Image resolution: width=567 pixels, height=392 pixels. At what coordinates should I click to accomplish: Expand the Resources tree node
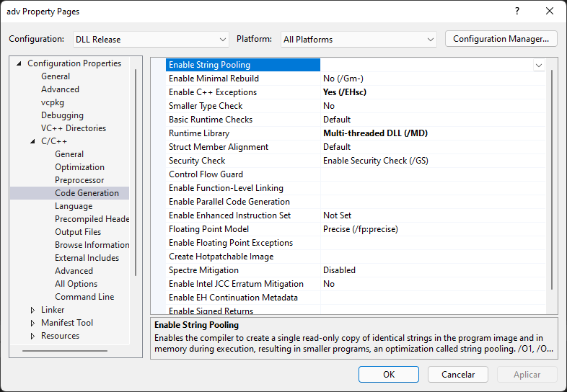tap(33, 336)
